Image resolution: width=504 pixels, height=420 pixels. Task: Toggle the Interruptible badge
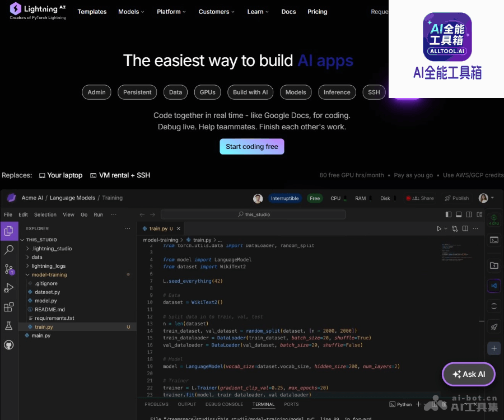pos(285,198)
